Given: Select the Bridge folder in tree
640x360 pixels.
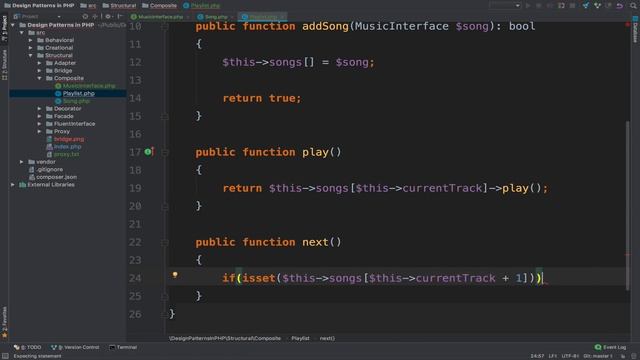Looking at the screenshot, I should (x=59, y=71).
